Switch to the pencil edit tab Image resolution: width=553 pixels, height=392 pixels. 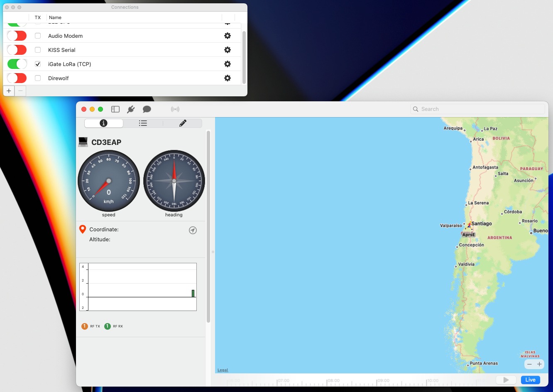click(183, 123)
